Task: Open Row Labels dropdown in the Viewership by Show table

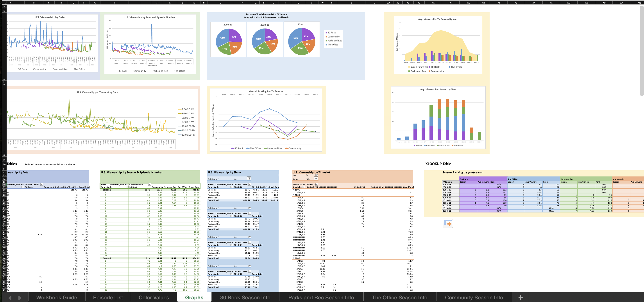Action: (x=231, y=187)
